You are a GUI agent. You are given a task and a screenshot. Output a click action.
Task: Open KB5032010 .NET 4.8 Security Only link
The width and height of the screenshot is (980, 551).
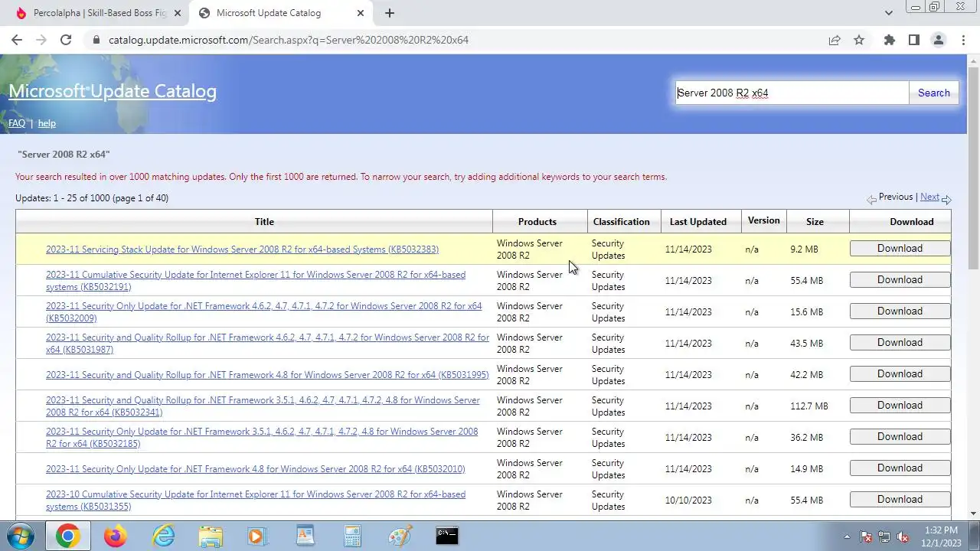point(255,469)
